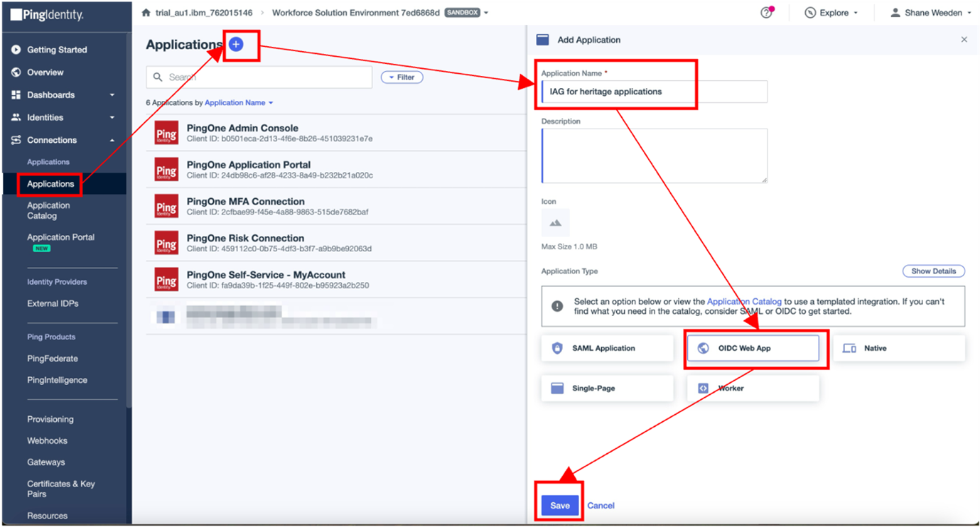Viewport: 980px width, 527px height.
Task: Open Application Catalog in sidebar
Action: tap(48, 210)
